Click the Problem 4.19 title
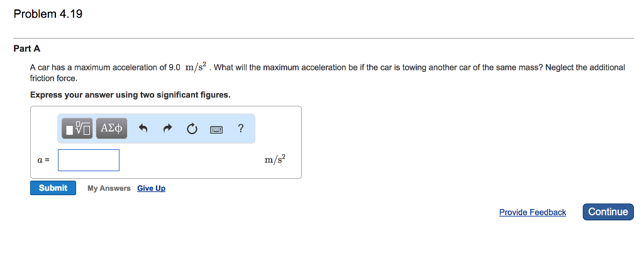This screenshot has width=644, height=277. [x=48, y=14]
